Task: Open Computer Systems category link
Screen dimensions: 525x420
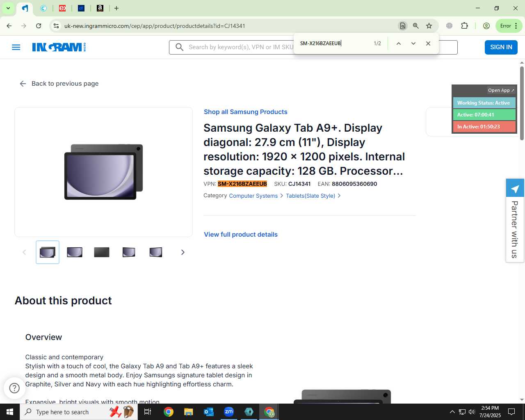Action: pos(253,196)
